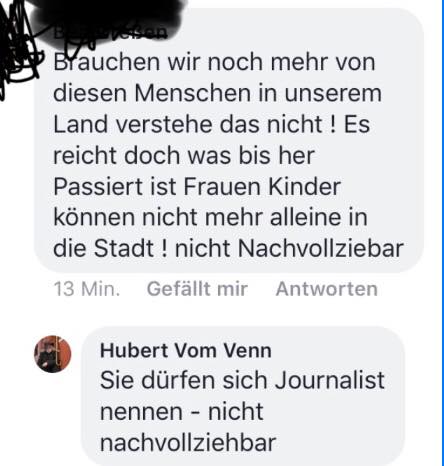Screen dimensions: 444x466
Task: Reply to the comment via Antworten
Action: [x=327, y=289]
